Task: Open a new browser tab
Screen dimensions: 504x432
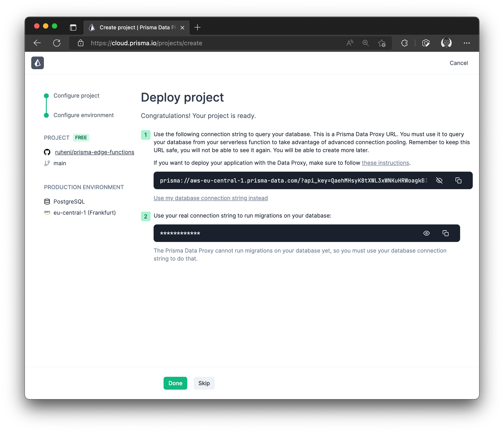Action: pyautogui.click(x=197, y=27)
